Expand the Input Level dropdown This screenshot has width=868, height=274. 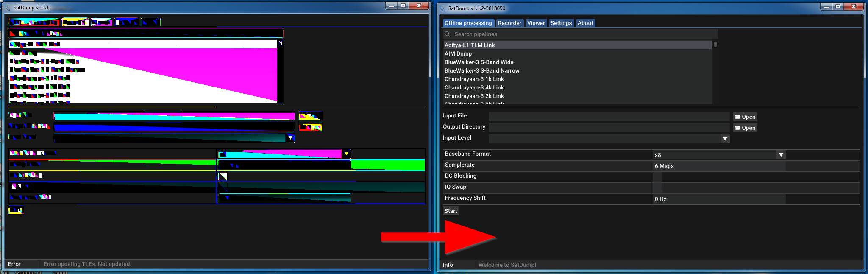tap(725, 139)
